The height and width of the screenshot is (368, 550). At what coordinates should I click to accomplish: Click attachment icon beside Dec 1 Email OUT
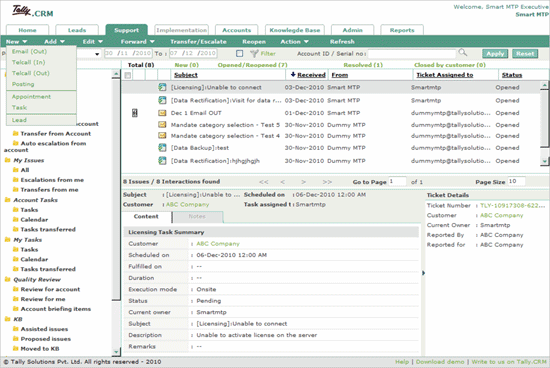[135, 113]
